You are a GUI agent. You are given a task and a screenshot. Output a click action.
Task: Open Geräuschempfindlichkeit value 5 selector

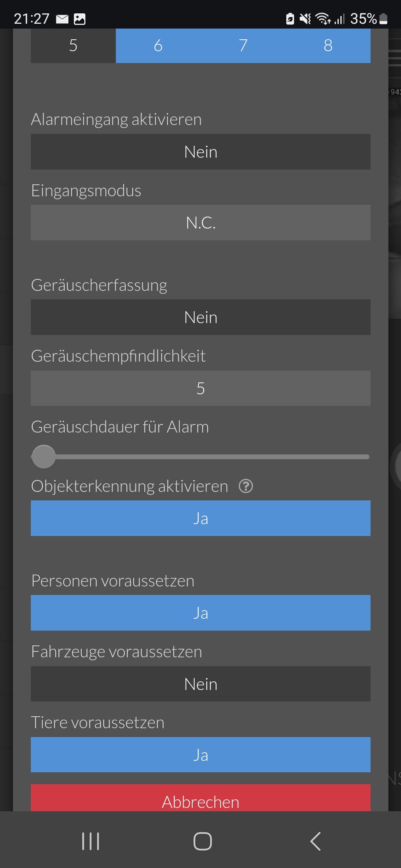[200, 388]
